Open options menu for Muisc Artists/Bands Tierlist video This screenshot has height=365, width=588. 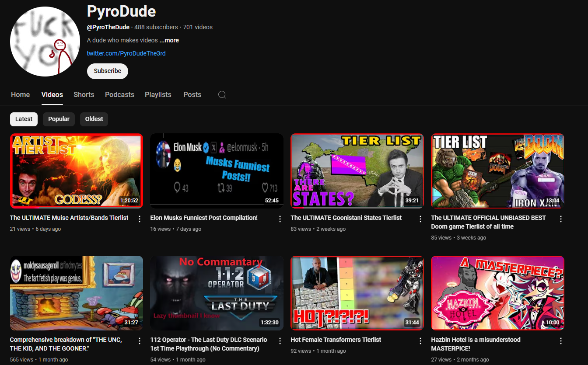[140, 219]
